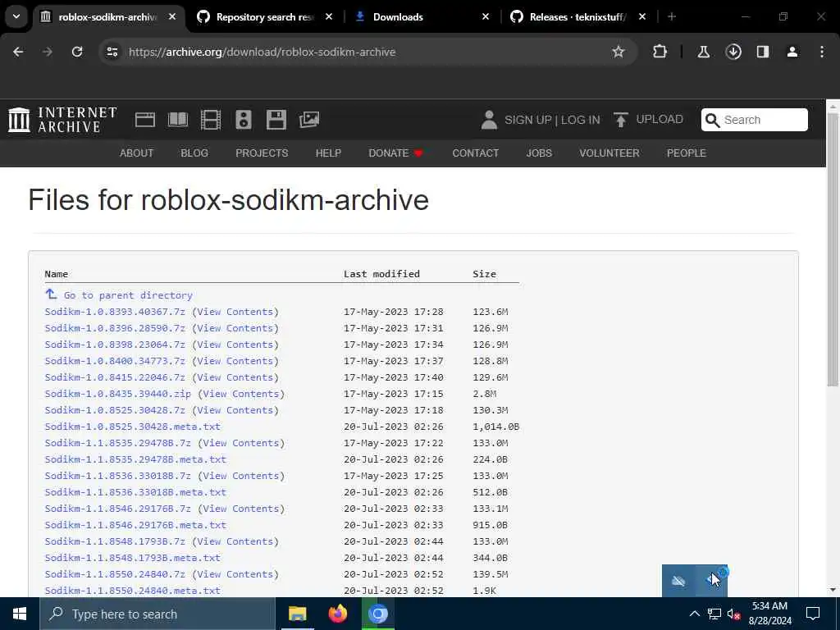Viewport: 840px width, 630px height.
Task: Click the Last modified column header
Action: click(381, 274)
